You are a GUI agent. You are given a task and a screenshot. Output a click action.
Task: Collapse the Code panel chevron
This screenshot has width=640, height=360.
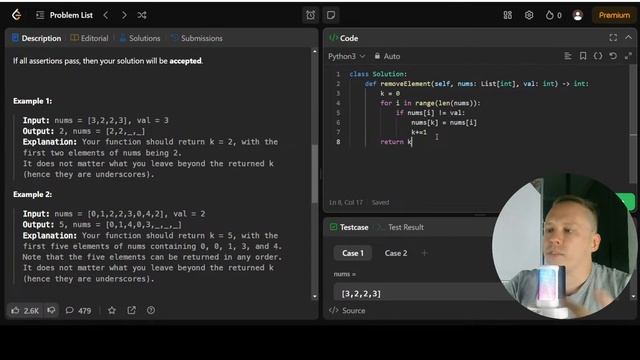click(629, 38)
